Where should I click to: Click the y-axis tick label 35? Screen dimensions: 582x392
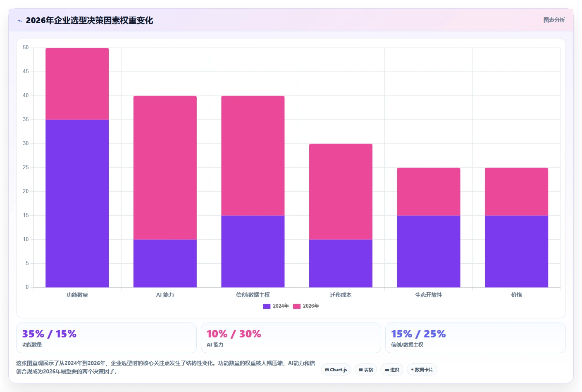click(26, 120)
